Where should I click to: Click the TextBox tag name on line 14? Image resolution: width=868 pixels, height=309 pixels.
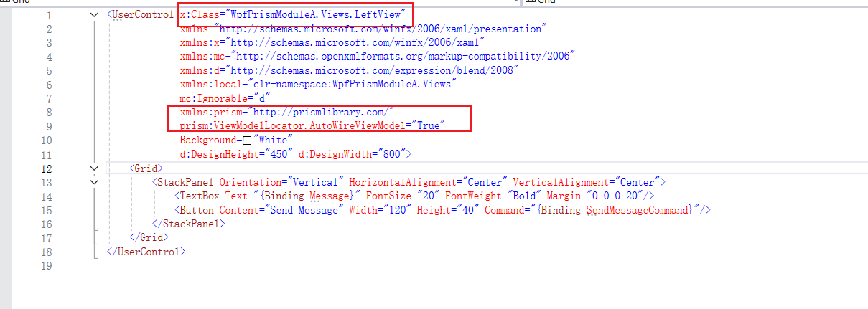(x=201, y=196)
